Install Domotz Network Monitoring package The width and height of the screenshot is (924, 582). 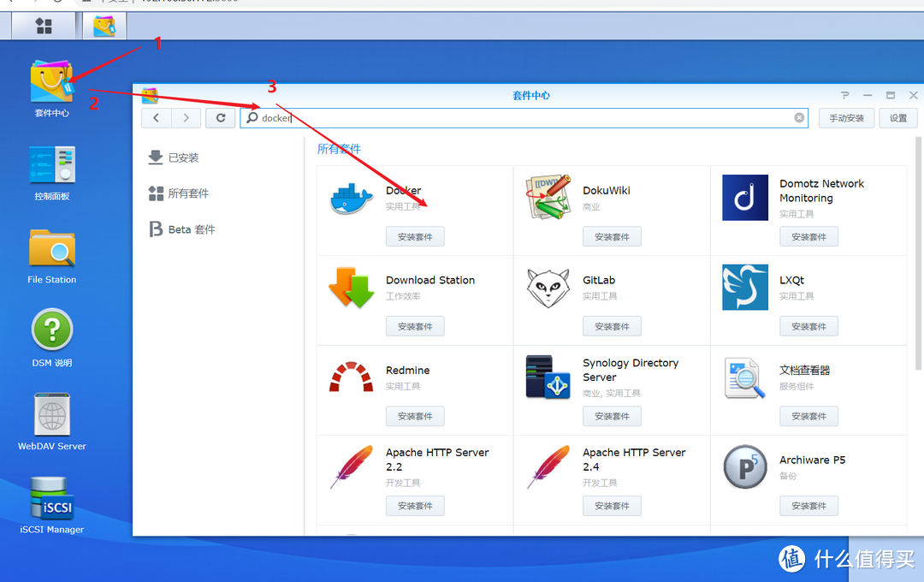pos(808,237)
